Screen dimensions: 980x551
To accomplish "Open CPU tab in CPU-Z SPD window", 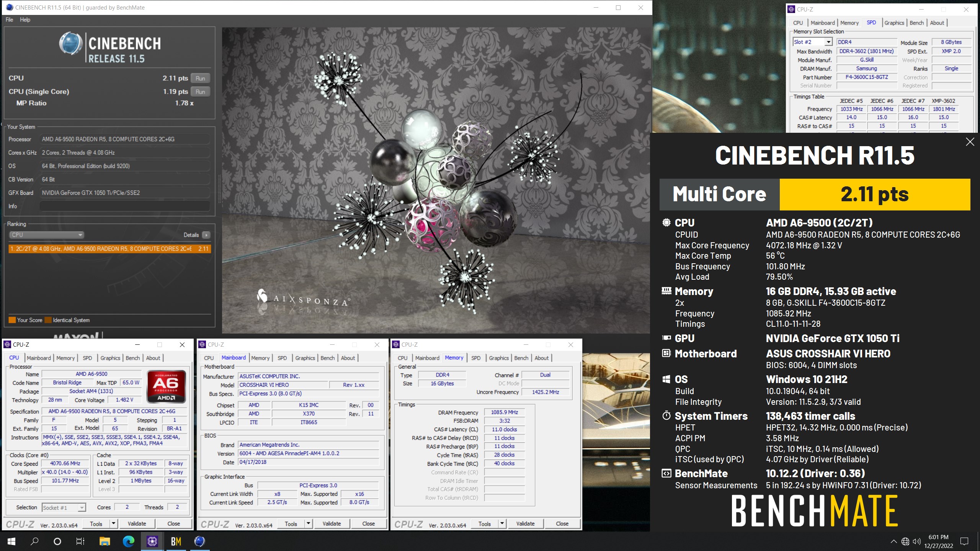I will coord(798,23).
